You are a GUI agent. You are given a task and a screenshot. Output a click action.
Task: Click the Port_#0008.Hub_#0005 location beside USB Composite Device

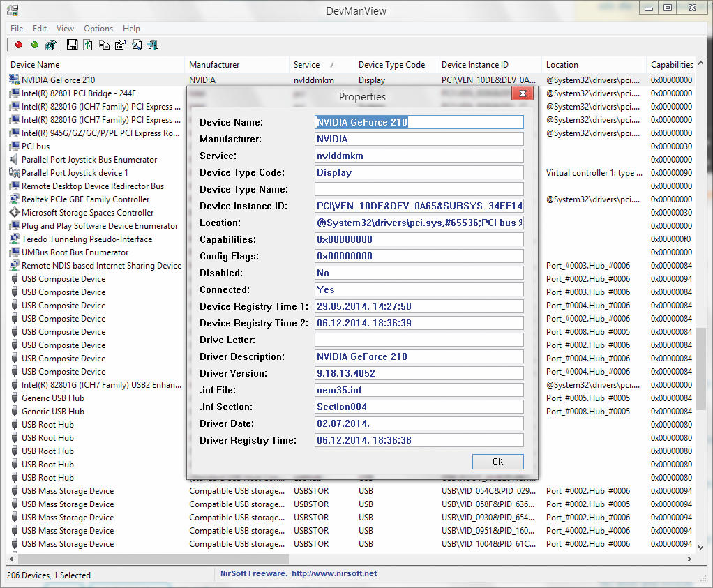click(587, 331)
